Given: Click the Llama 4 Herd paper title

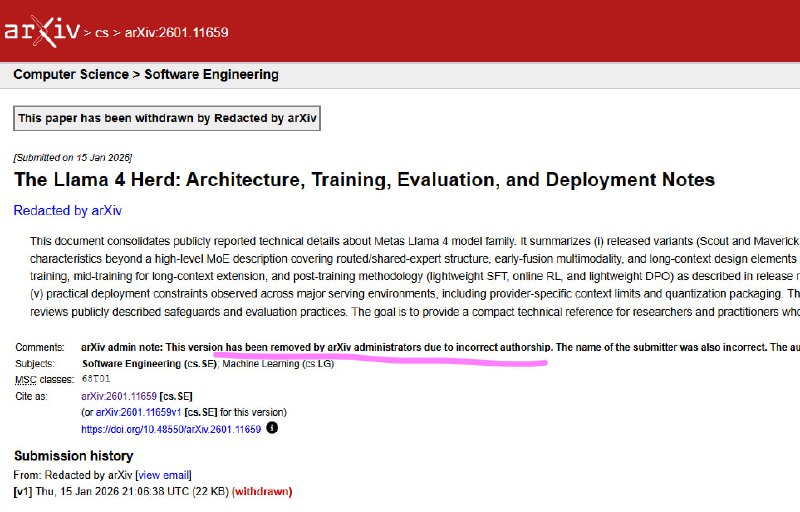Looking at the screenshot, I should (364, 180).
